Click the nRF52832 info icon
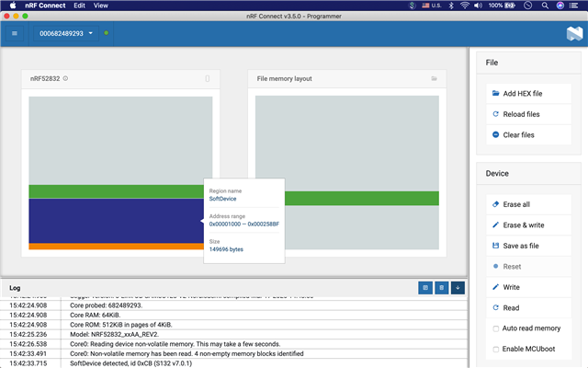Screen dimensions: 588x368 (x=65, y=78)
